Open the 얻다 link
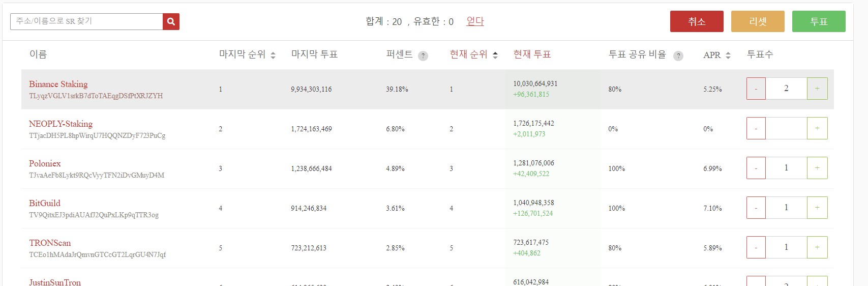This screenshot has width=868, height=286. 475,21
